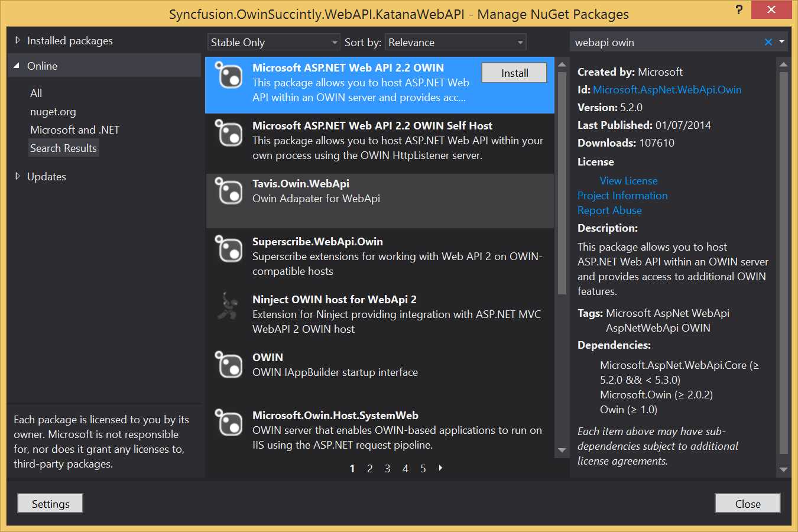
Task: Select the OWIN IAppBuilder startup interface description
Action: click(335, 372)
